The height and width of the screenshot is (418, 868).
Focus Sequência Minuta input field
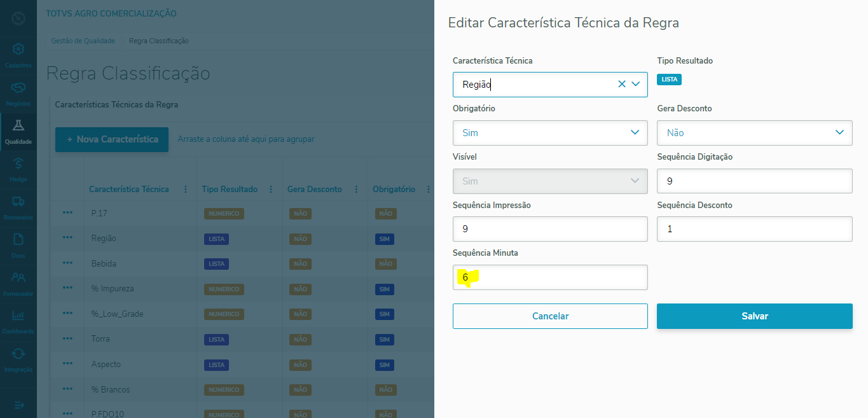pyautogui.click(x=550, y=277)
